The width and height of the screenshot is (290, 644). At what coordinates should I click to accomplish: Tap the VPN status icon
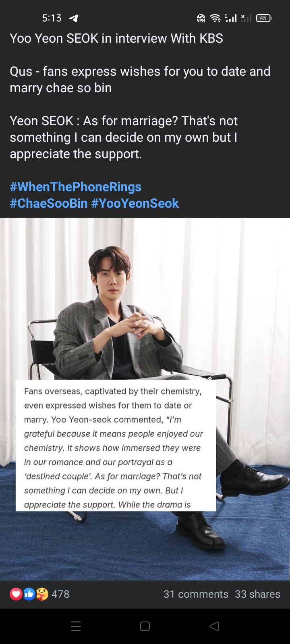coord(201,18)
